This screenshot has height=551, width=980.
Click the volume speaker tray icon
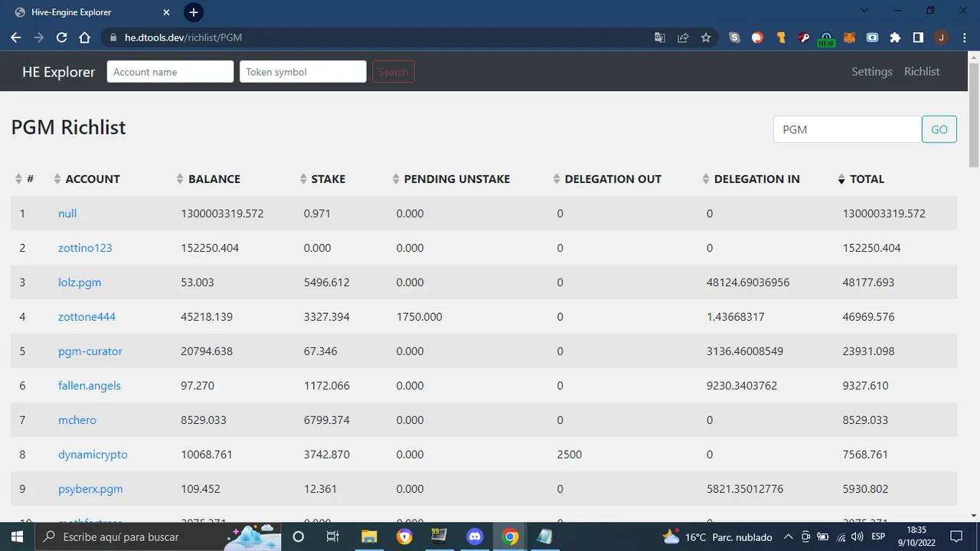pyautogui.click(x=857, y=536)
